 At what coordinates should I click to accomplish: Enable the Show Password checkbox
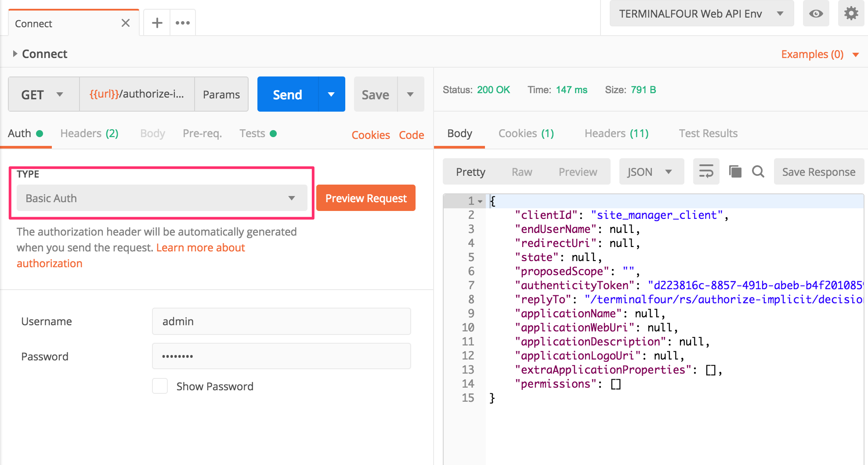click(160, 386)
